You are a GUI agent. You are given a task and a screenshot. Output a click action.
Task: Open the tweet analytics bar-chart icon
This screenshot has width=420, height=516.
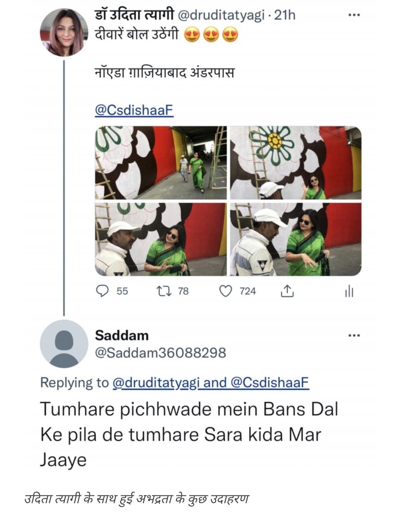pos(349,291)
